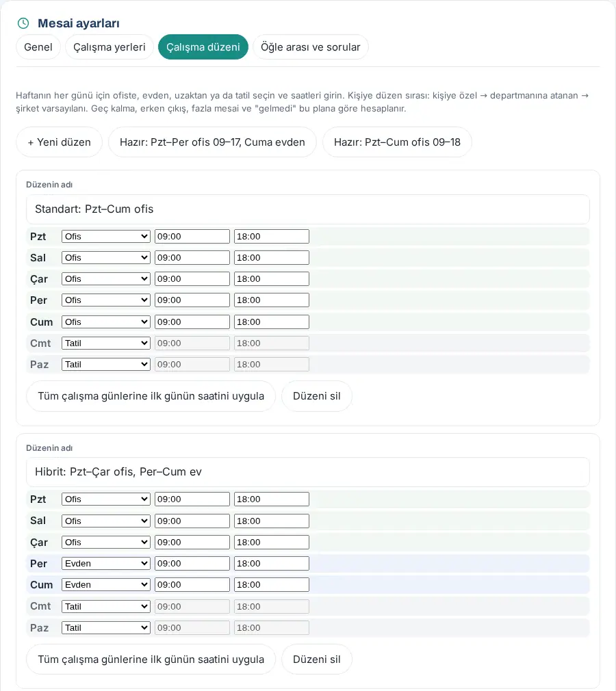616x691 pixels.
Task: Click Çar start time field in Hibrit schedule
Action: tap(192, 542)
